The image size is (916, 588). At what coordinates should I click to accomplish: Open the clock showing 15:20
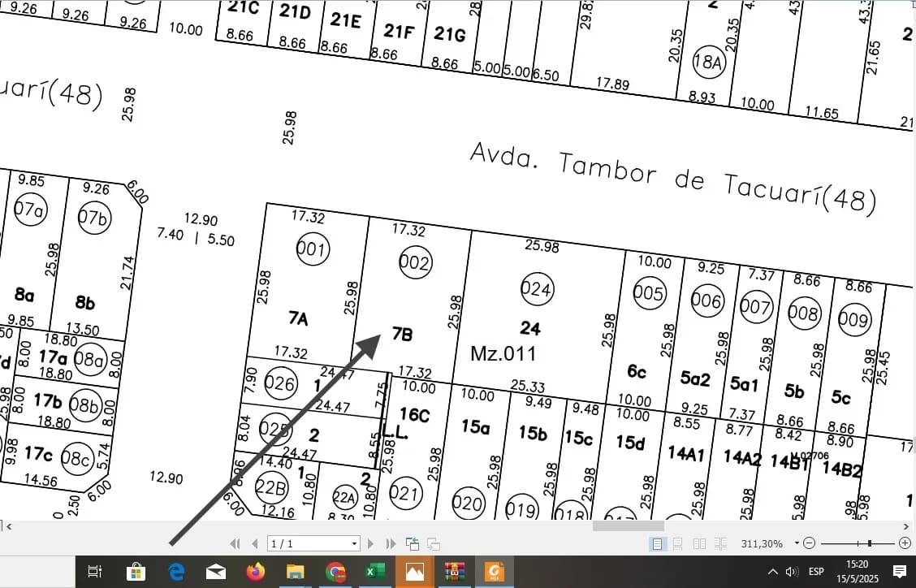tap(857, 572)
